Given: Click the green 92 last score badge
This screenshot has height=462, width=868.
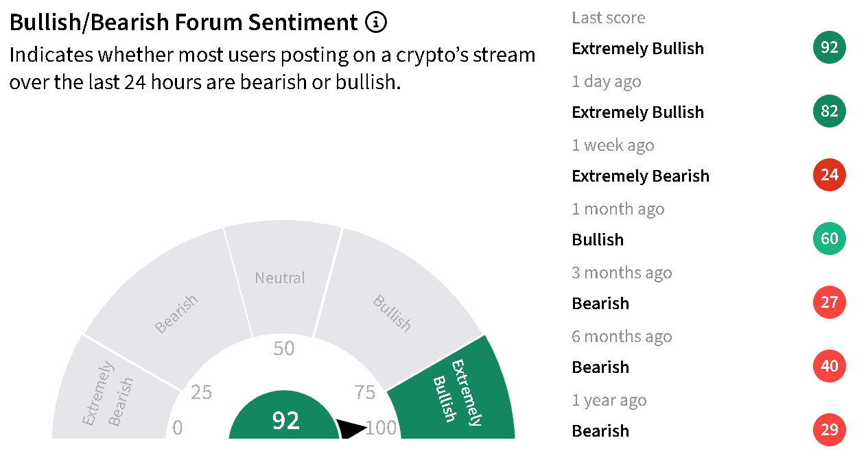Looking at the screenshot, I should 830,47.
